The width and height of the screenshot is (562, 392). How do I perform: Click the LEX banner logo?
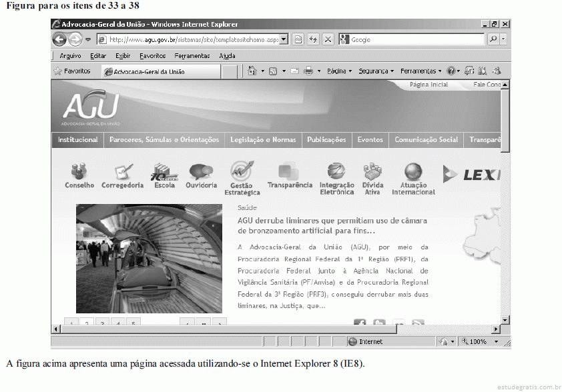click(x=471, y=175)
